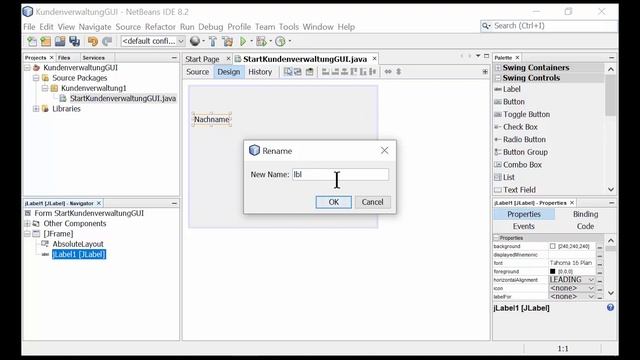640x360 pixels.
Task: Collapse the Swing Controls palette category
Action: pos(498,78)
